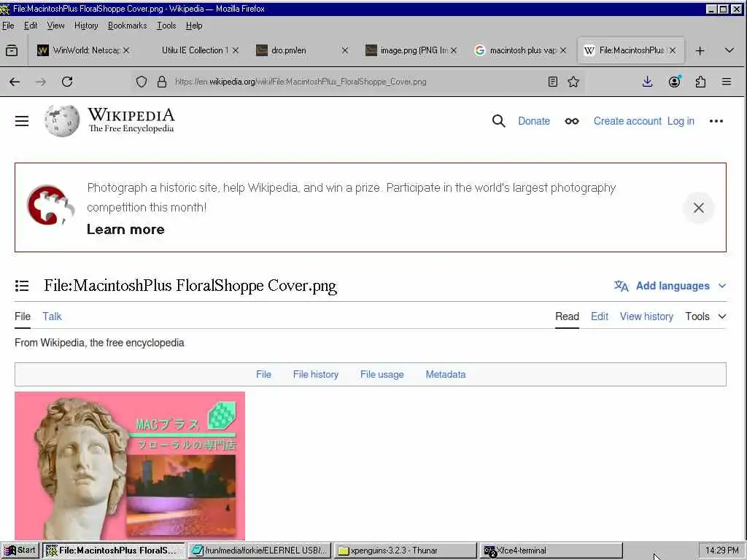Open the Firefox downloads panel
The height and width of the screenshot is (560, 747).
tap(648, 82)
